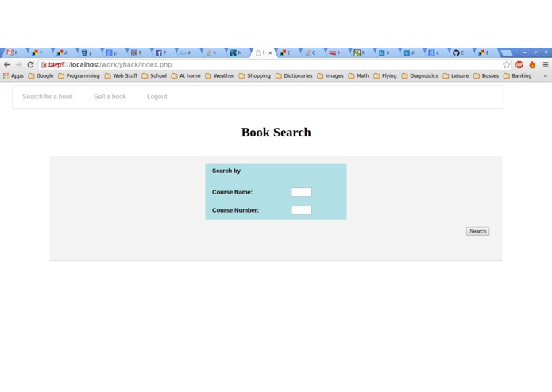The width and height of the screenshot is (552, 392).
Task: Open the pinwheel-icon tab labeled Y
Action: pyautogui.click(x=37, y=52)
